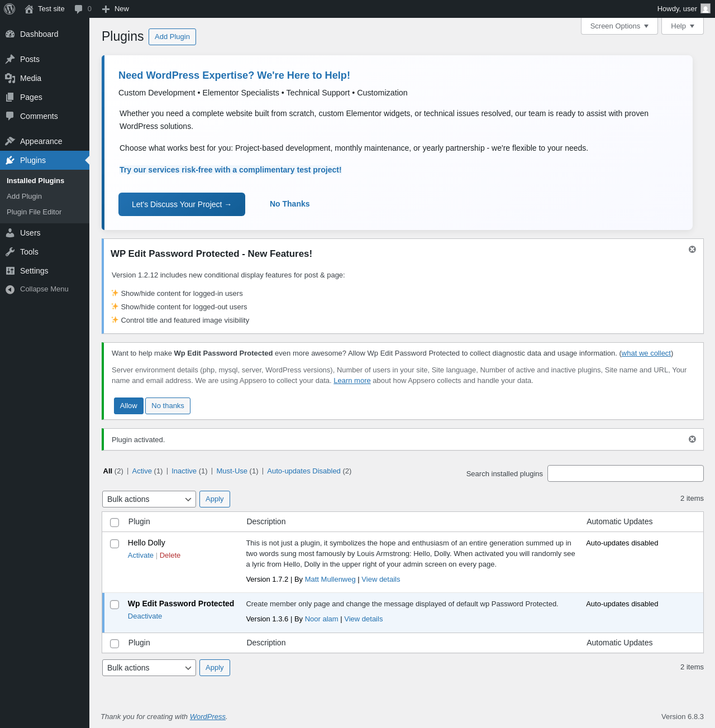Screen dimensions: 715x728
Task: Click the WordPress link in footer
Action: [x=208, y=717]
